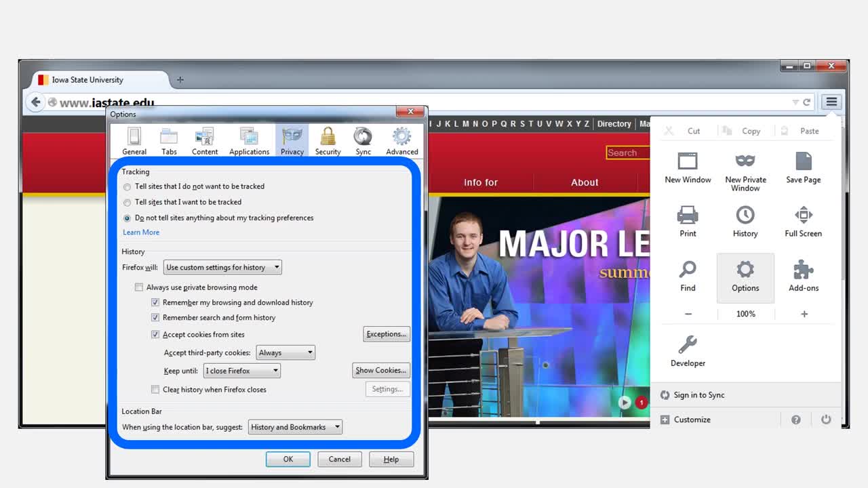Open a new tab with plus button
This screenshot has width=868, height=488.
pyautogui.click(x=180, y=80)
